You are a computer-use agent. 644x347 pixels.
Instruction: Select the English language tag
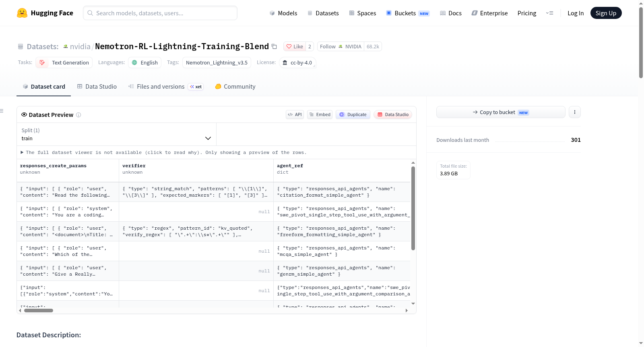(x=145, y=62)
